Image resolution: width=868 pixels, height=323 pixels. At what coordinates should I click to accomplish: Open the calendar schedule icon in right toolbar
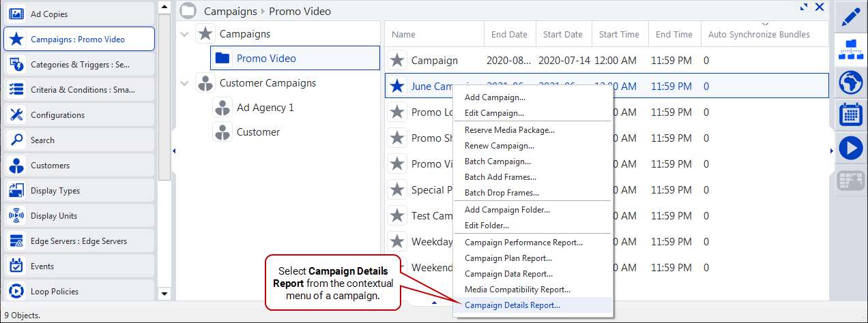(x=850, y=114)
